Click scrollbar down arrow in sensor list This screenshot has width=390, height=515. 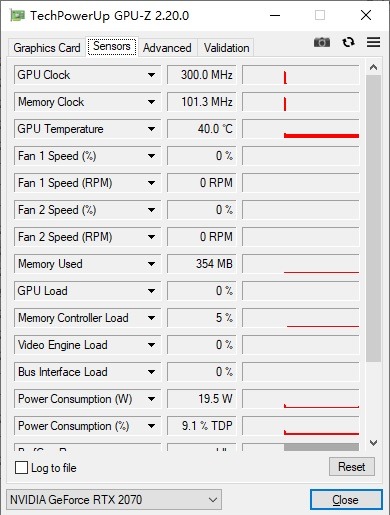click(373, 443)
